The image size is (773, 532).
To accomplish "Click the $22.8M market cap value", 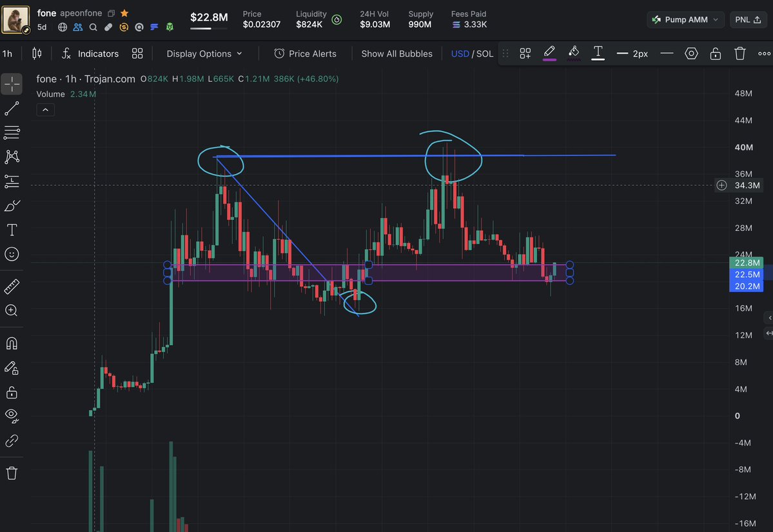I will (x=209, y=17).
